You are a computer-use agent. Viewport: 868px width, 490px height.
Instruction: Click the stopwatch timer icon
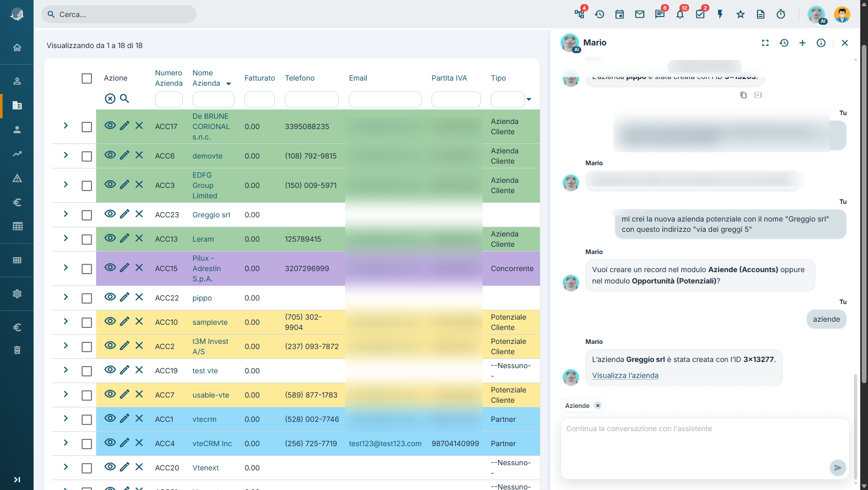[781, 14]
